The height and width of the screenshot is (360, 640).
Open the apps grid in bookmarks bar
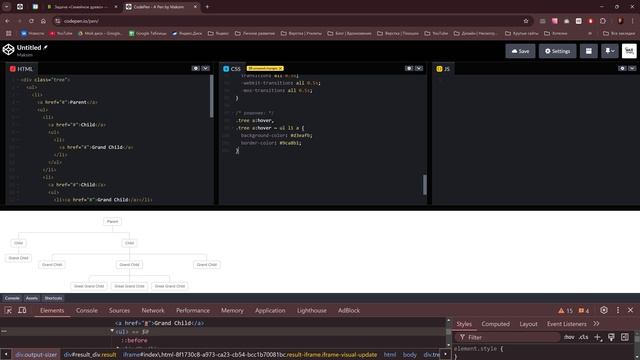point(8,33)
